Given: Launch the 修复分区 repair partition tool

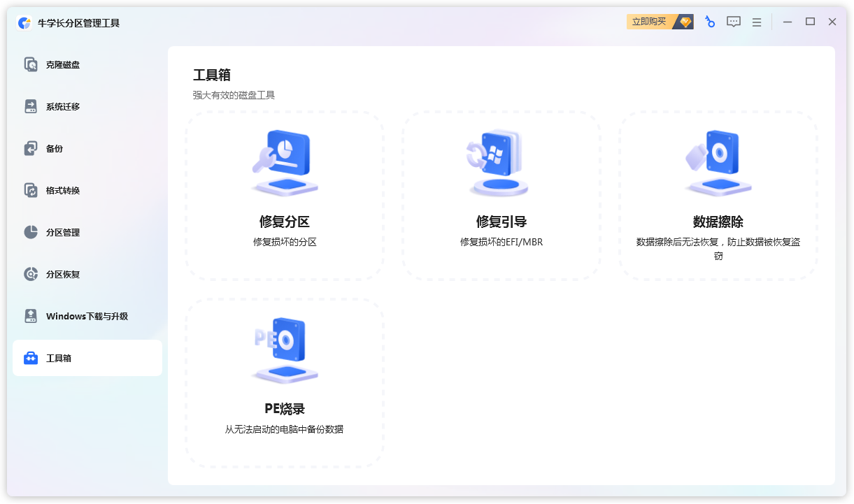Looking at the screenshot, I should coord(285,196).
